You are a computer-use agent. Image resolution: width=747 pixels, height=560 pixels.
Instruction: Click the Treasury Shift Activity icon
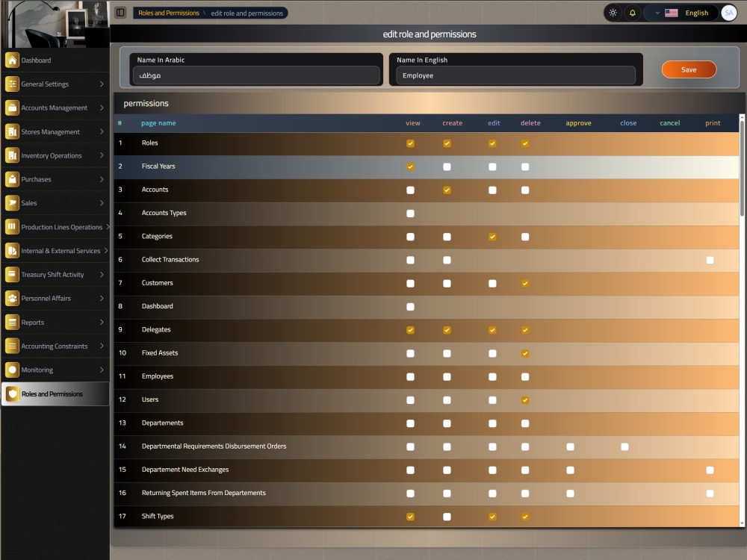(12, 274)
